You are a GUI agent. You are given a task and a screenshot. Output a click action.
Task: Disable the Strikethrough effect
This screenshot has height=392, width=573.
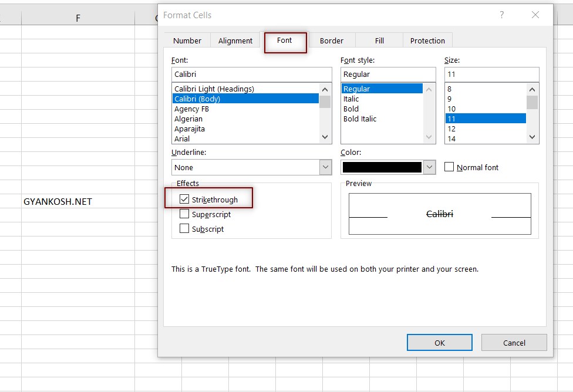click(x=184, y=199)
